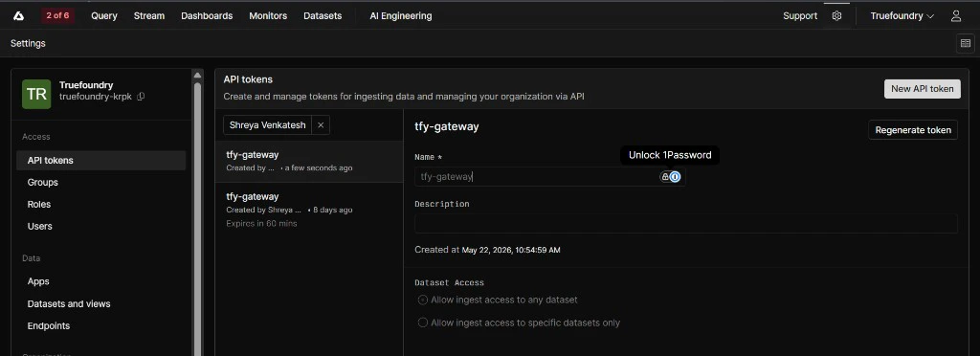Navigate to Datasets
This screenshot has height=356, width=980.
click(x=323, y=15)
